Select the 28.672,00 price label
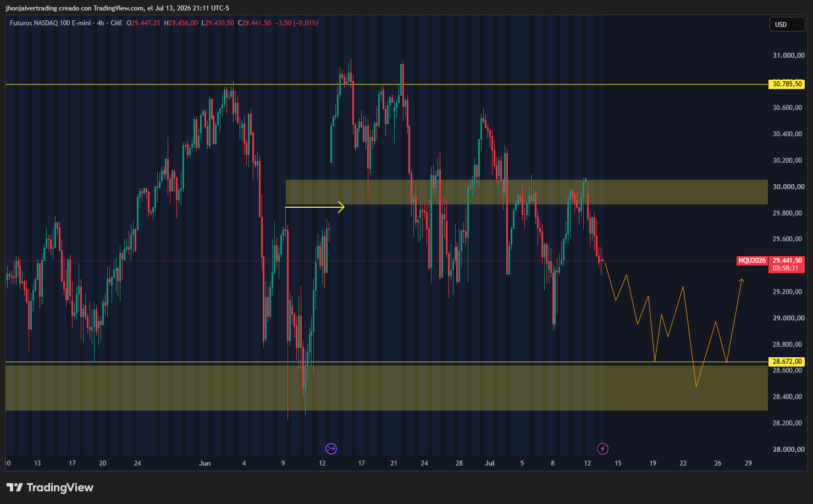Image resolution: width=813 pixels, height=504 pixels. point(787,362)
